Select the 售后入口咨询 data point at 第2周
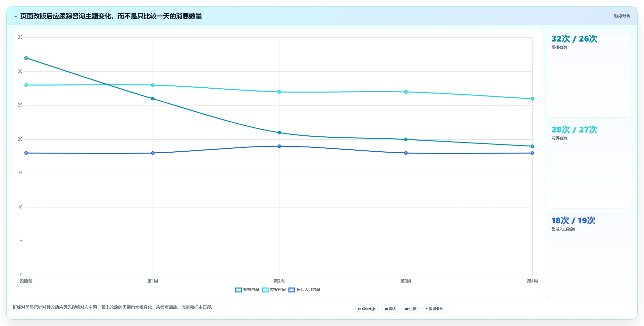Image resolution: width=644 pixels, height=326 pixels. pyautogui.click(x=279, y=146)
